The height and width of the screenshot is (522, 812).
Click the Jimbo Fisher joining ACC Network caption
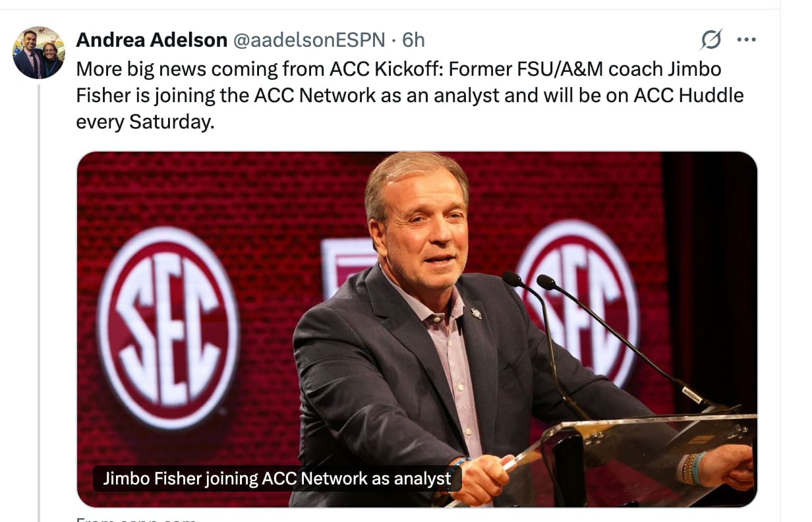click(x=277, y=478)
